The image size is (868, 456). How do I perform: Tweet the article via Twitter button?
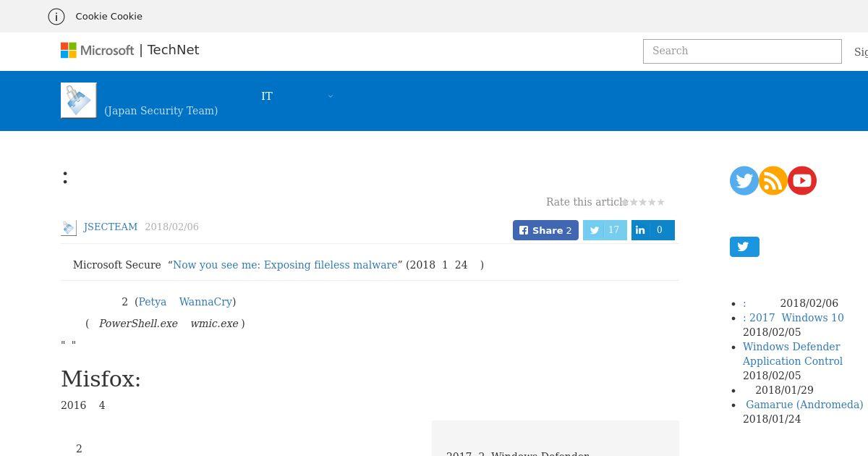(605, 230)
